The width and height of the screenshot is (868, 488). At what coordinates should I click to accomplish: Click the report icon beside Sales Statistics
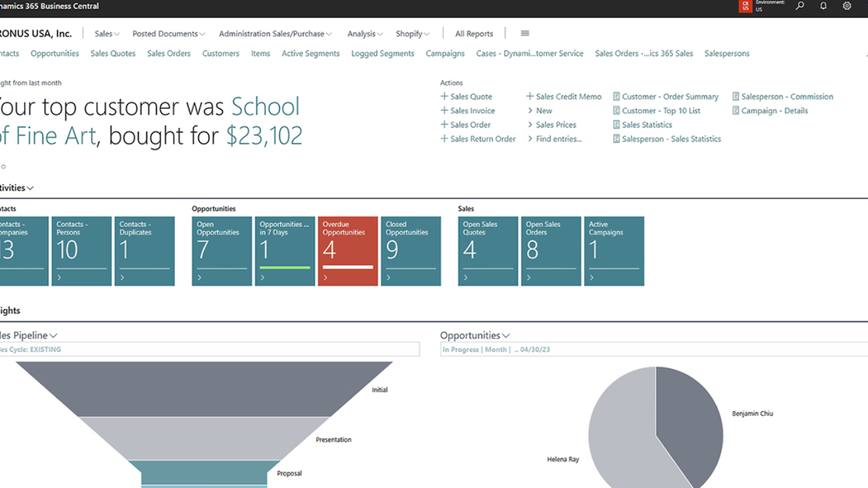pyautogui.click(x=616, y=125)
